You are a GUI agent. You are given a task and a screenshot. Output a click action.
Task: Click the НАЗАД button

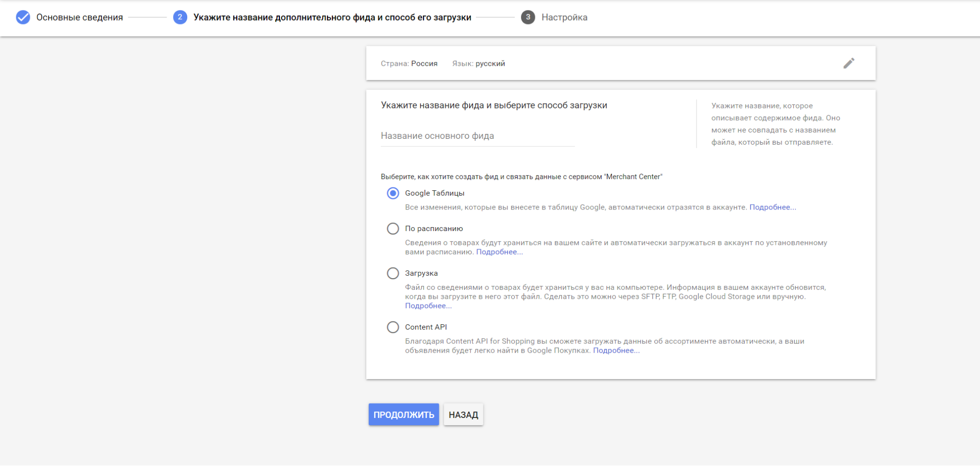click(463, 414)
